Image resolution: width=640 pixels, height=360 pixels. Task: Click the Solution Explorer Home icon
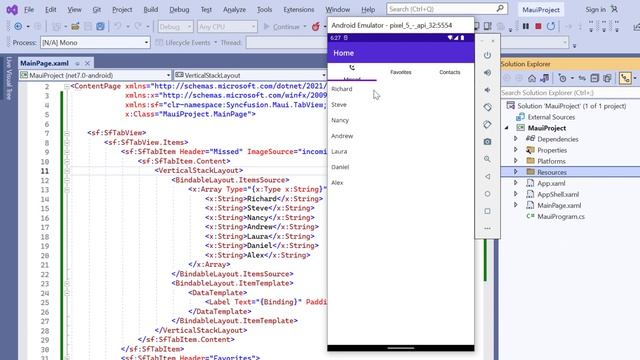tap(532, 78)
